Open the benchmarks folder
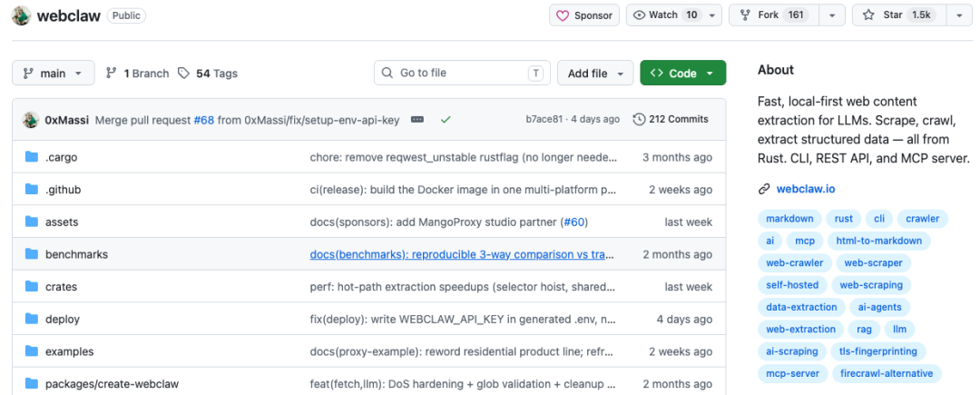 pos(77,254)
